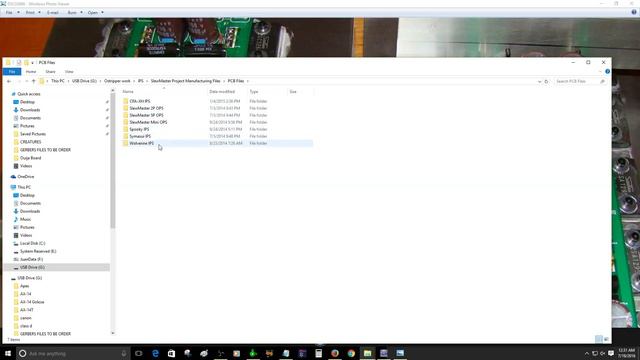Click the Windows Start button
This screenshot has height=360, width=640.
8,353
